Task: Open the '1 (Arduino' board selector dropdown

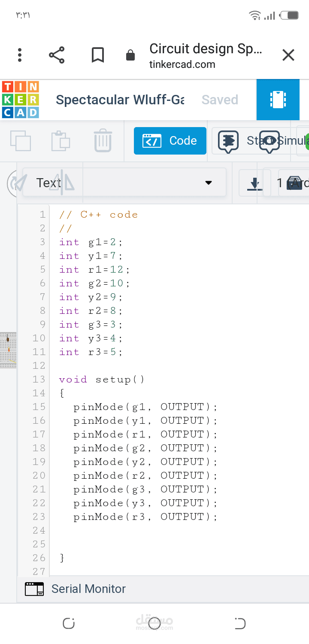Action: [x=292, y=183]
